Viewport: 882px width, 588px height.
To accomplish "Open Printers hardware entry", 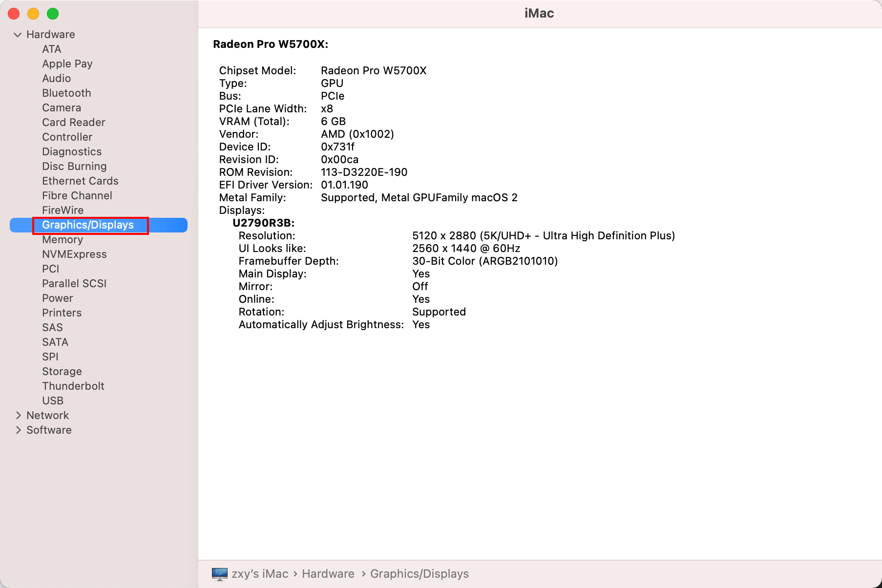I will click(62, 313).
